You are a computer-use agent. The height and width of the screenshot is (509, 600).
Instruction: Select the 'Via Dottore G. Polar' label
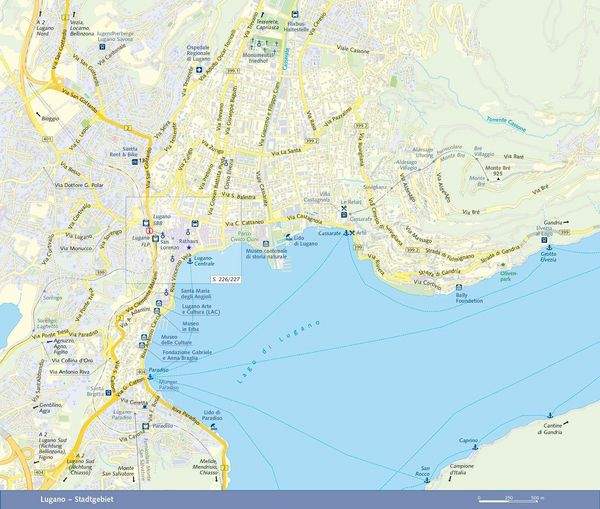tap(79, 185)
